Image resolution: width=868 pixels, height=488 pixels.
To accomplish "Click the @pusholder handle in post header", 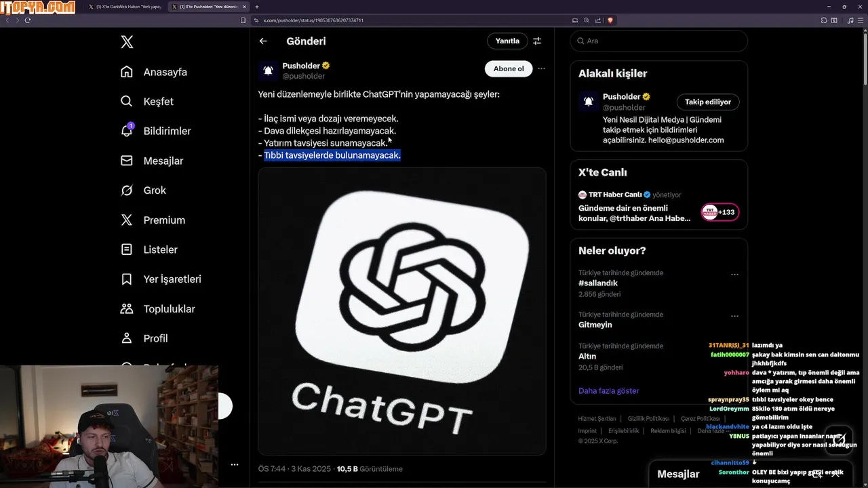I will pos(303,77).
